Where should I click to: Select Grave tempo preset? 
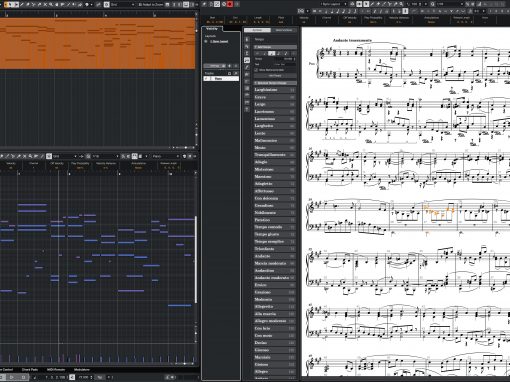pos(275,97)
